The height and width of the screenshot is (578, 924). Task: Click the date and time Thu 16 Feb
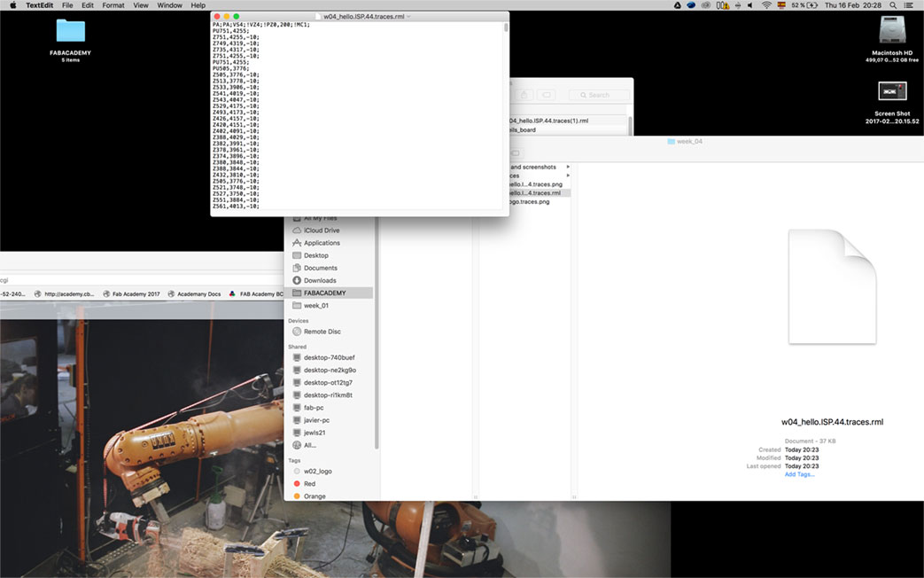[x=853, y=5]
